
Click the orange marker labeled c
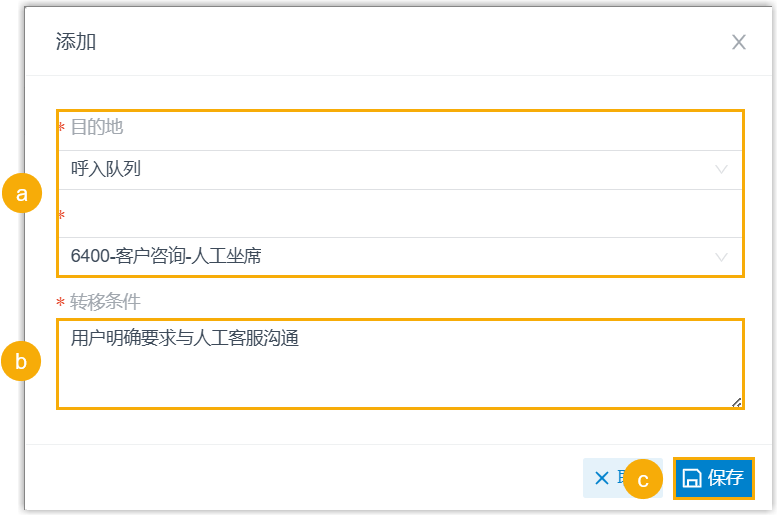pos(643,480)
